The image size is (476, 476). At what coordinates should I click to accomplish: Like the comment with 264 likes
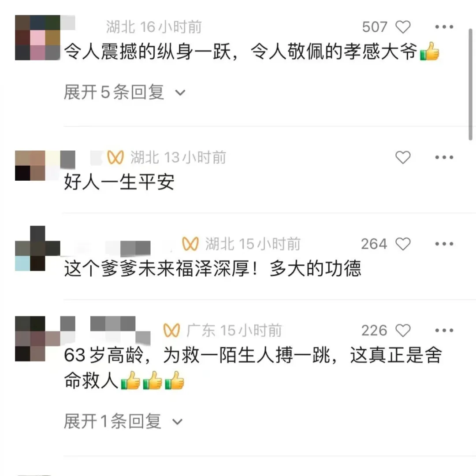click(x=402, y=244)
